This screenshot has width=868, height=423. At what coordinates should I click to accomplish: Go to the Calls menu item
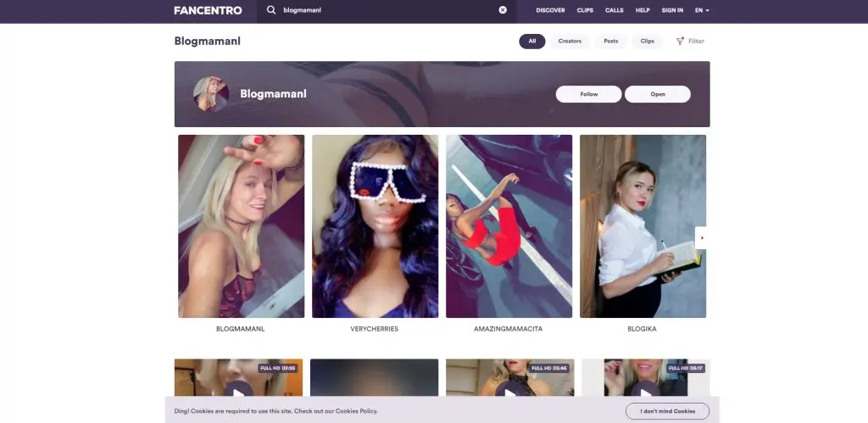(x=614, y=10)
